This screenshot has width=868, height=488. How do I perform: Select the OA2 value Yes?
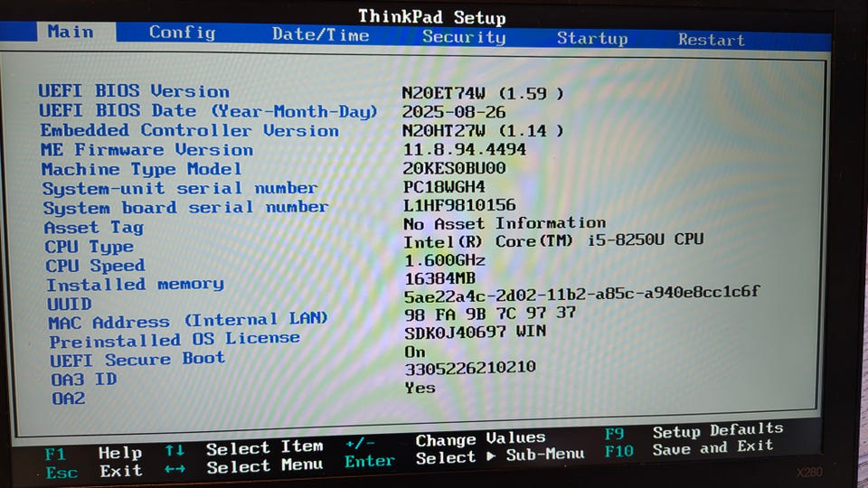(420, 388)
